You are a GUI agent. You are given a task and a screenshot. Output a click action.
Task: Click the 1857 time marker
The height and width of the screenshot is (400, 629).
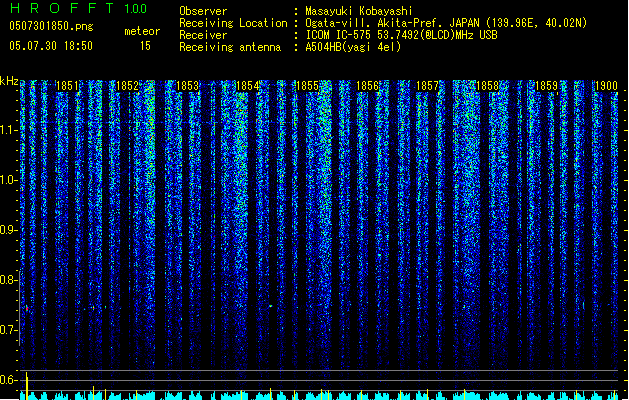click(427, 86)
